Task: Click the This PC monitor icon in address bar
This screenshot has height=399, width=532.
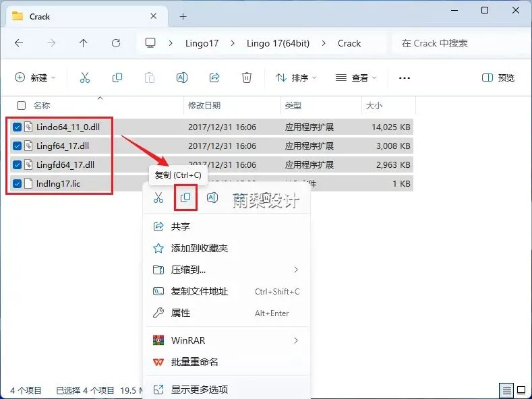Action: tap(150, 43)
